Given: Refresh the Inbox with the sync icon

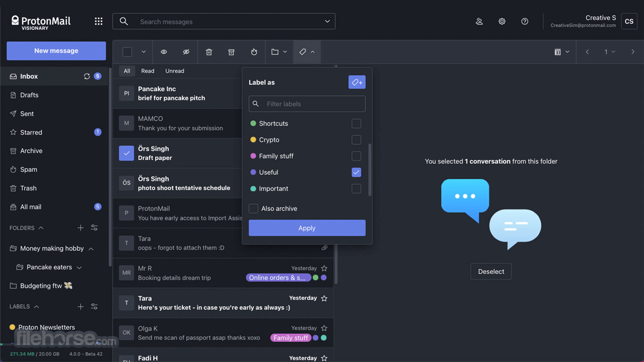Looking at the screenshot, I should 87,76.
